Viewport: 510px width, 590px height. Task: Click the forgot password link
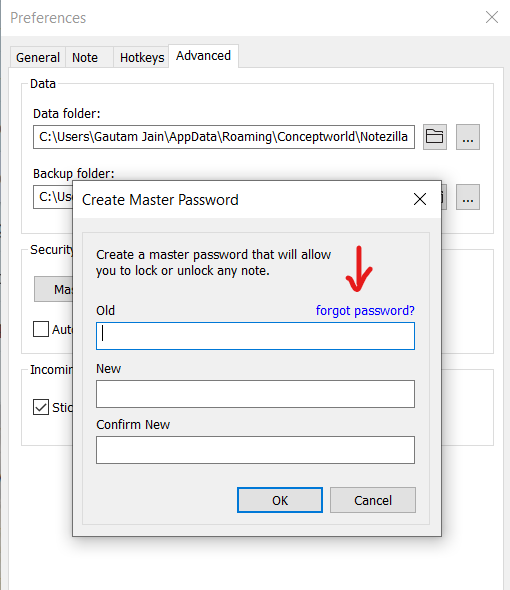click(365, 311)
